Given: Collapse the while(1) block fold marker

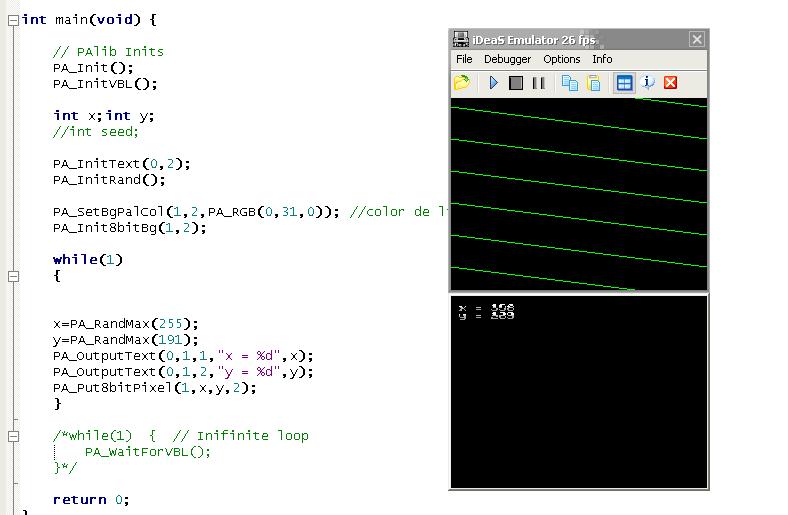Looking at the screenshot, I should point(13,276).
